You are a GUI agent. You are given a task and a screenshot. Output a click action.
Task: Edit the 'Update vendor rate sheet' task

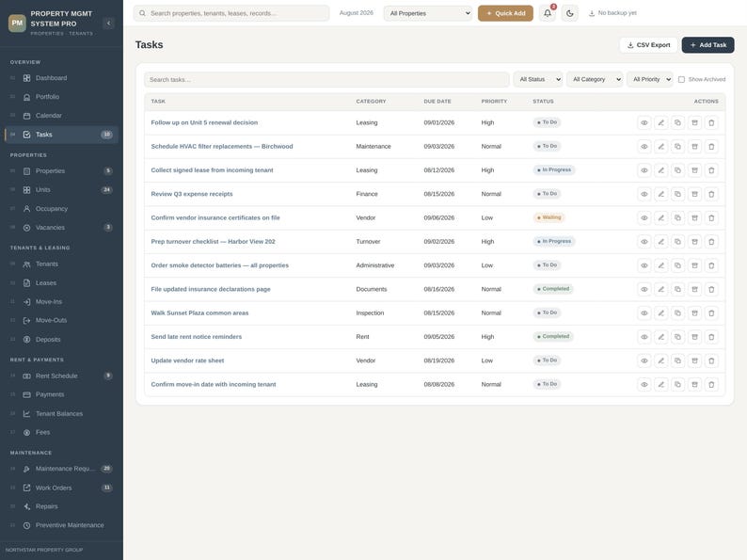pos(660,361)
